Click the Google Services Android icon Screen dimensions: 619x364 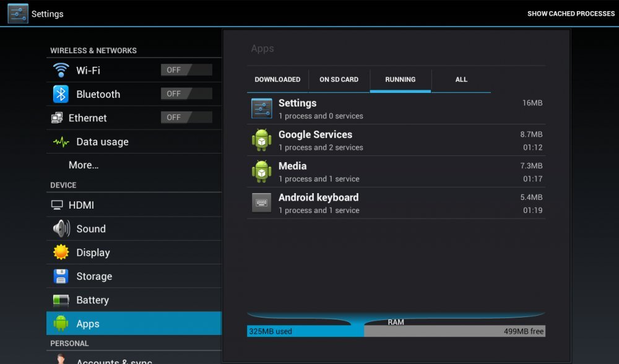261,140
